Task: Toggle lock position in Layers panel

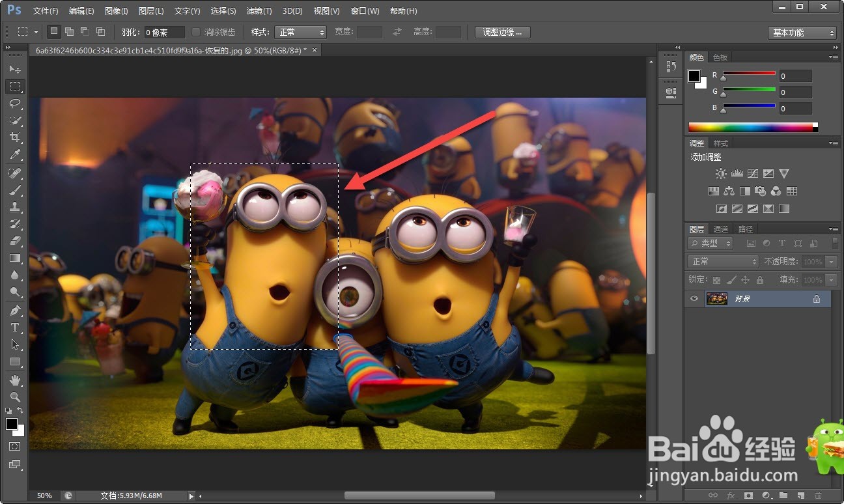Action: (x=745, y=280)
